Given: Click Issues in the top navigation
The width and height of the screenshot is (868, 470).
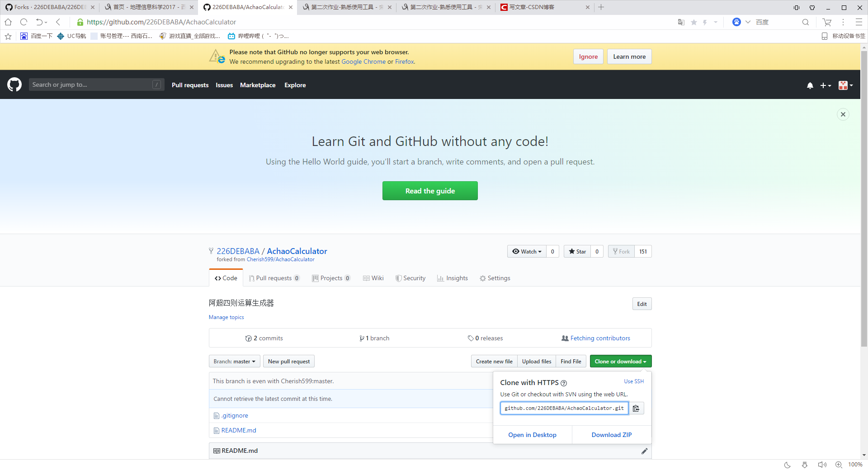Looking at the screenshot, I should [224, 85].
